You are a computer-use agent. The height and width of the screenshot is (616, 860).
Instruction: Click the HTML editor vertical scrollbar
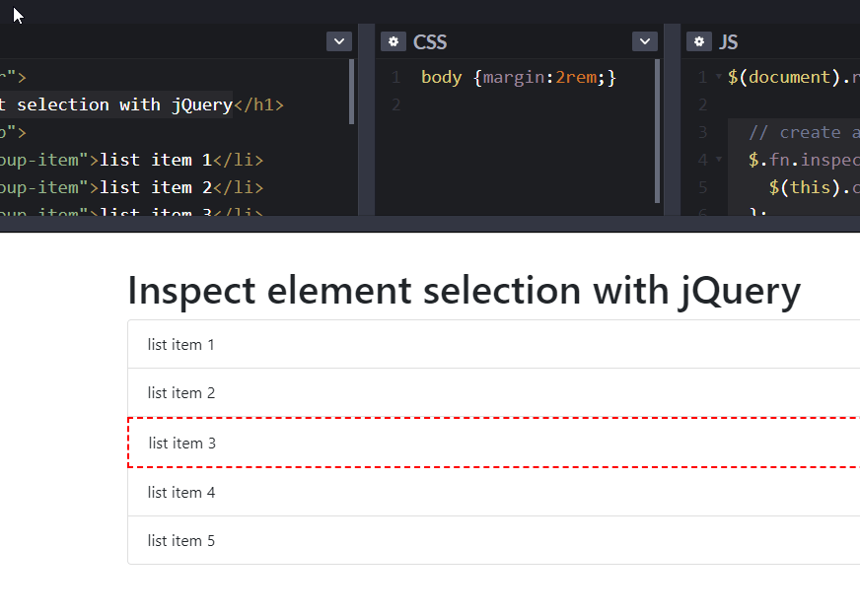[x=351, y=92]
